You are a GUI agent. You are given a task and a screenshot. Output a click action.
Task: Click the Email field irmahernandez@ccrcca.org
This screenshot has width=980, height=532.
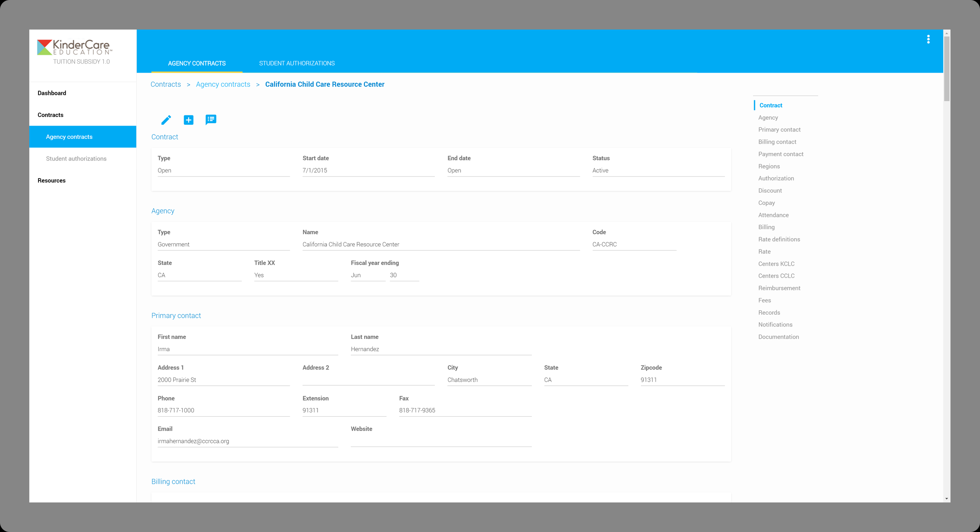(x=248, y=441)
